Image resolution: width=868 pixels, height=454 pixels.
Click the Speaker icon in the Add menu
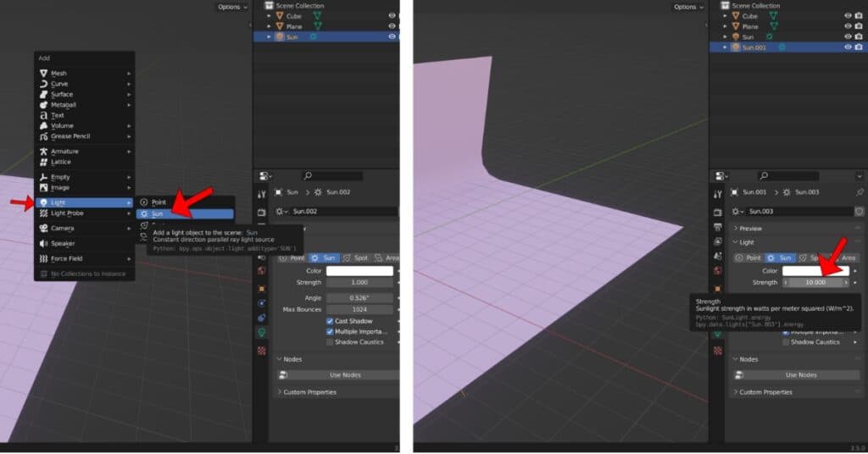coord(43,243)
